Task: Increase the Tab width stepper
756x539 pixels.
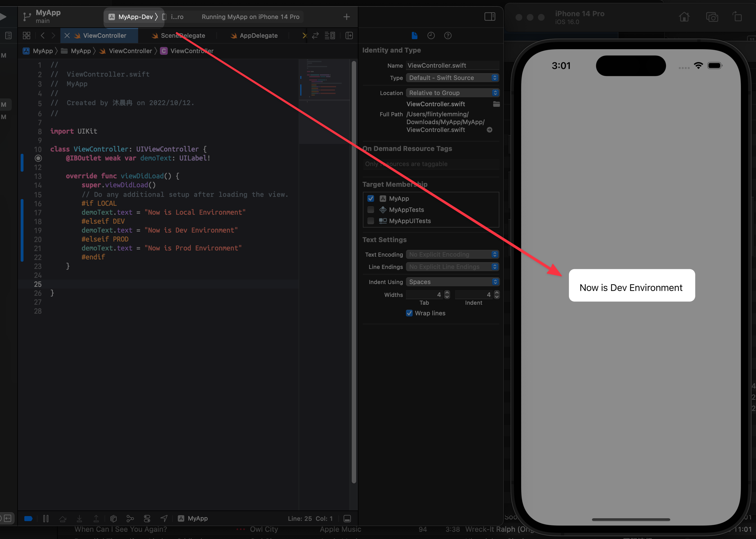Action: click(447, 292)
